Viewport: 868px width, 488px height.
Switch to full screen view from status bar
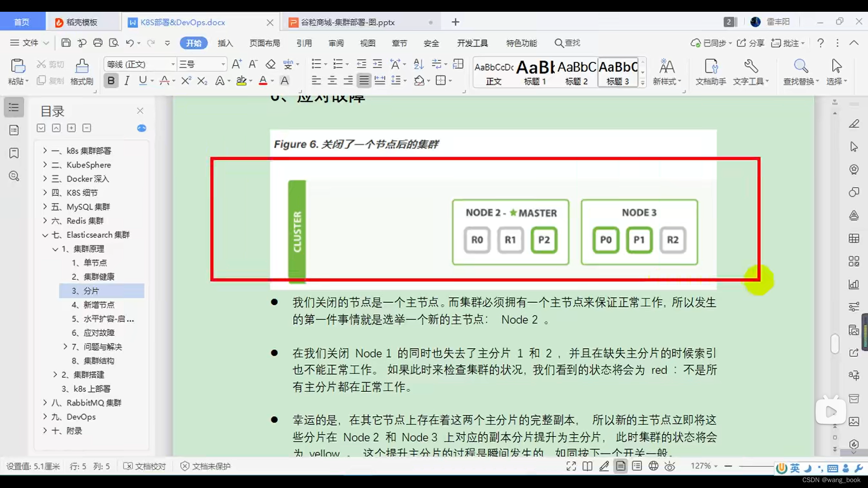(571, 466)
